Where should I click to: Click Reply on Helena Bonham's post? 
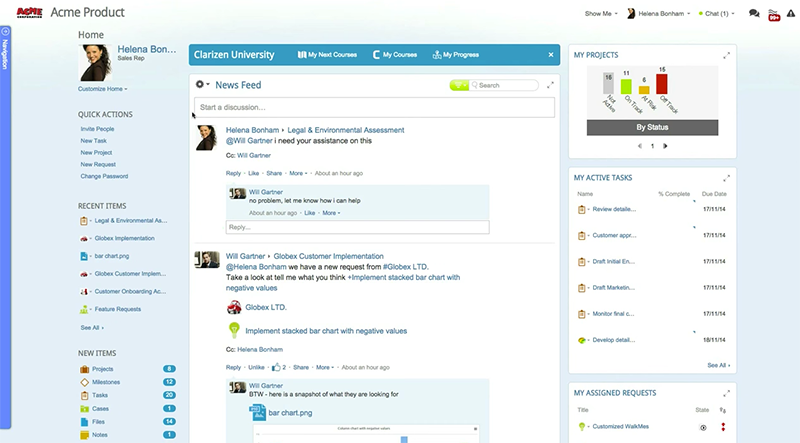tap(233, 174)
